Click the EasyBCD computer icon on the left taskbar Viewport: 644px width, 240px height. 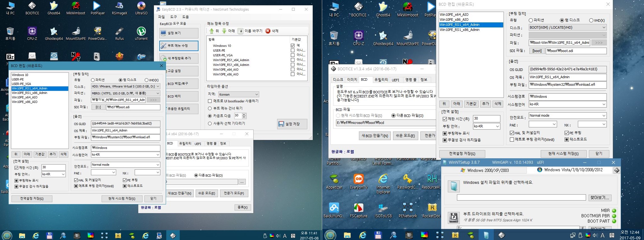pyautogui.click(x=159, y=235)
